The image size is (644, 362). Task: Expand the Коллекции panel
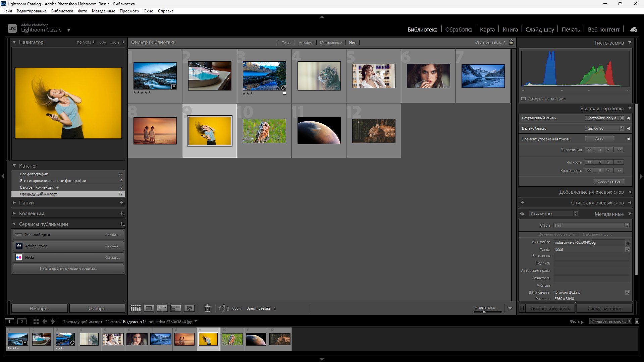pyautogui.click(x=14, y=214)
